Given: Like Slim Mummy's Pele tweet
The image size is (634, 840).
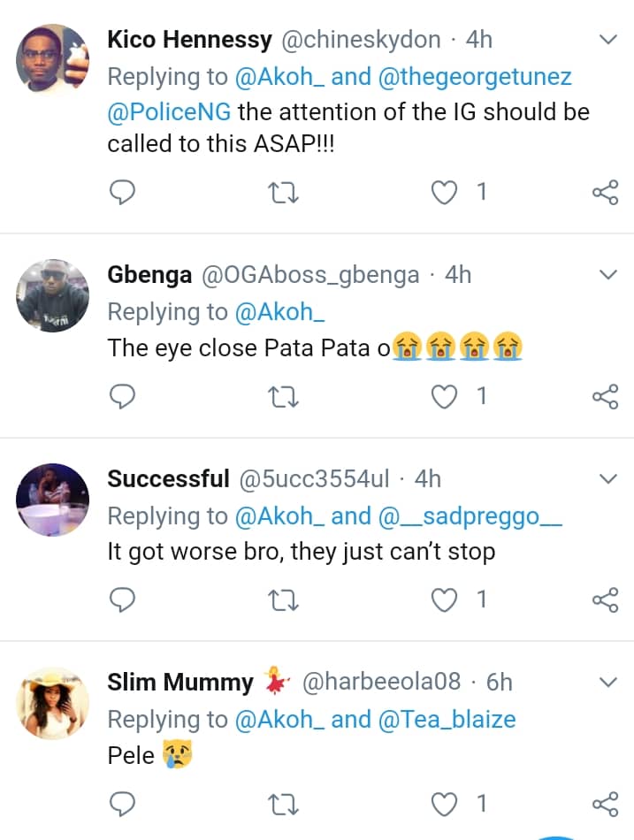Looking at the screenshot, I should pyautogui.click(x=447, y=804).
